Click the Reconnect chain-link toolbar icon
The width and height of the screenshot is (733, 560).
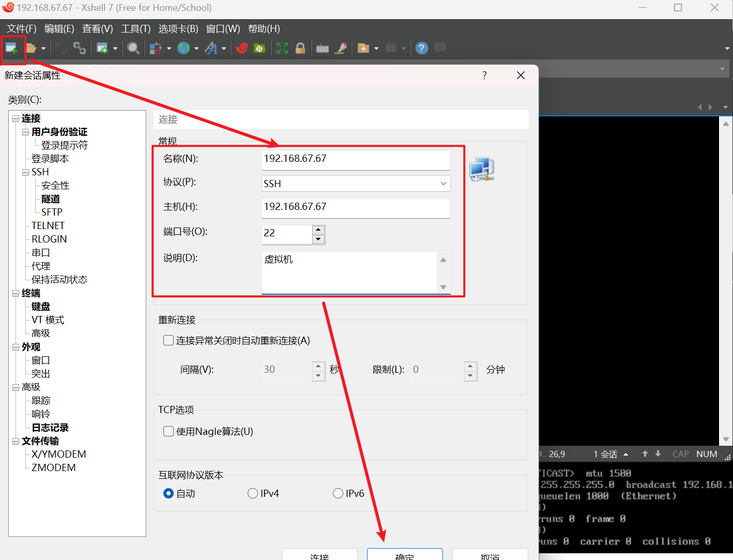coord(80,48)
